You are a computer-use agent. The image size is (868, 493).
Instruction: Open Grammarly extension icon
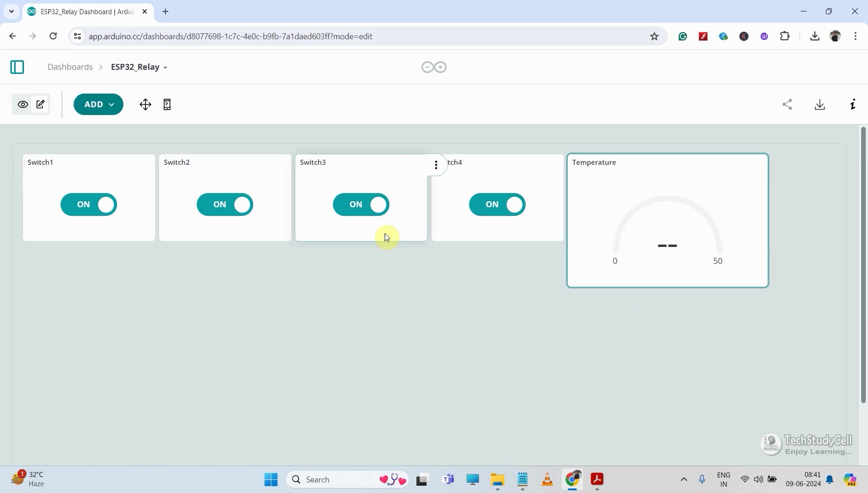click(x=683, y=36)
